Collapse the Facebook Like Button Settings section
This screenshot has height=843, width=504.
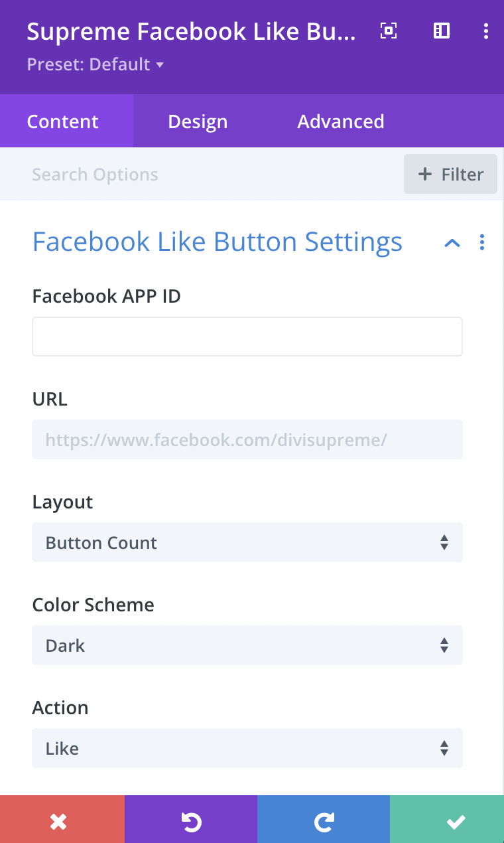[452, 243]
